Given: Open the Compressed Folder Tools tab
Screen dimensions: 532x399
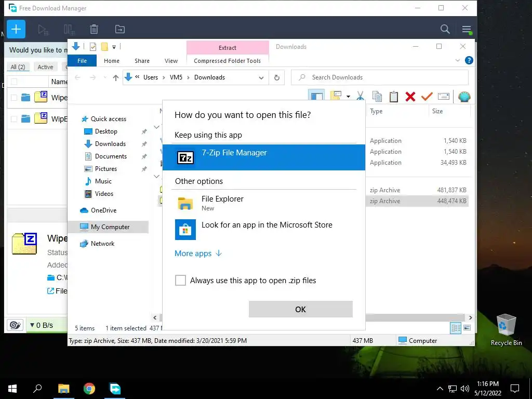Looking at the screenshot, I should coord(228,61).
